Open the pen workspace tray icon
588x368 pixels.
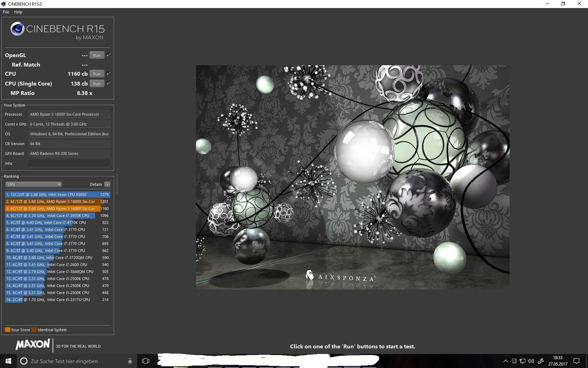[541, 361]
